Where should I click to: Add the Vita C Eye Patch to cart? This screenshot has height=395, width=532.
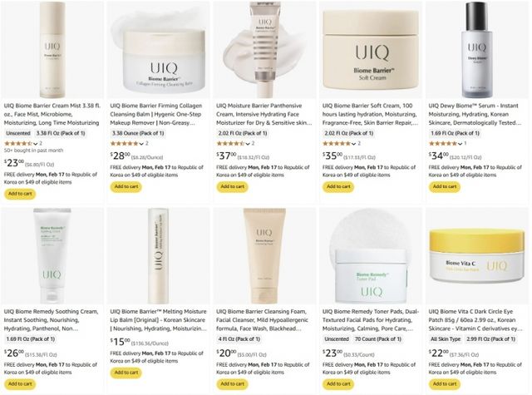pos(445,384)
